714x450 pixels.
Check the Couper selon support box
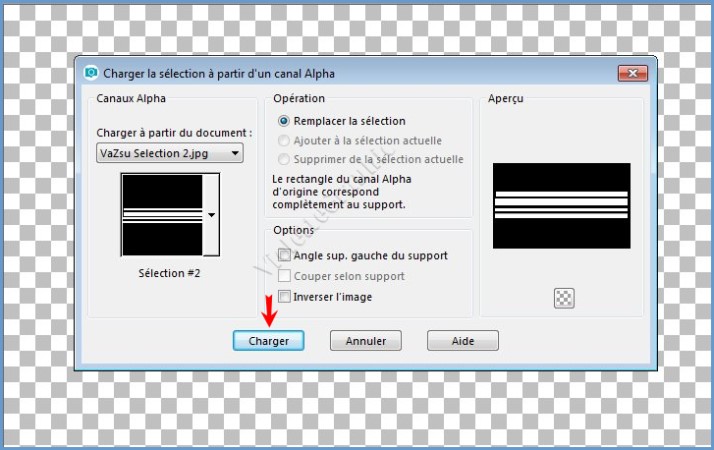285,276
